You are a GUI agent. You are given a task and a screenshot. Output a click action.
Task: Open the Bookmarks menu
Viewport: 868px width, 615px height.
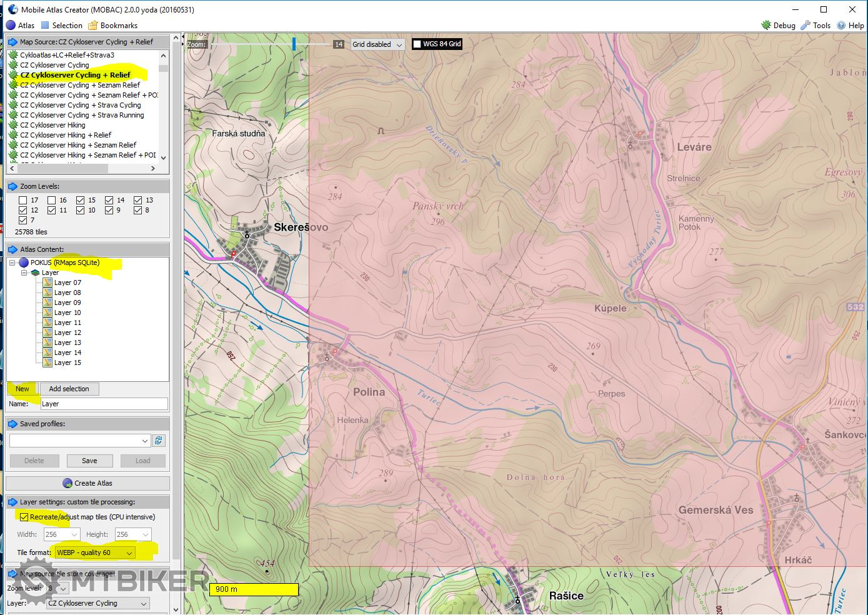point(112,26)
